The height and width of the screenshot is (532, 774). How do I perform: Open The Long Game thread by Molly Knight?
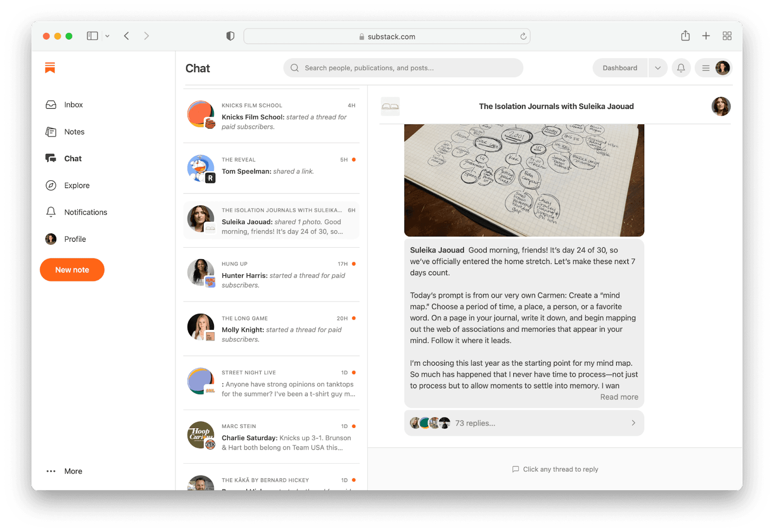pos(271,328)
